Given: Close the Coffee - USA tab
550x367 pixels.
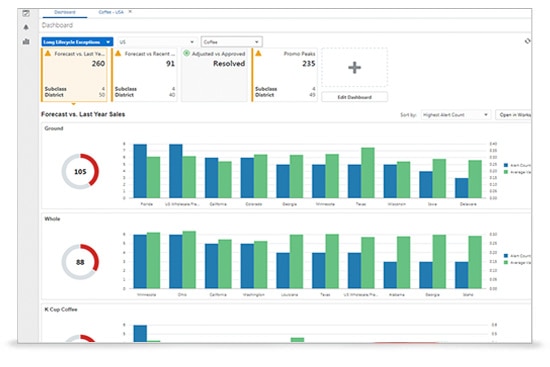Looking at the screenshot, I should pos(130,12).
